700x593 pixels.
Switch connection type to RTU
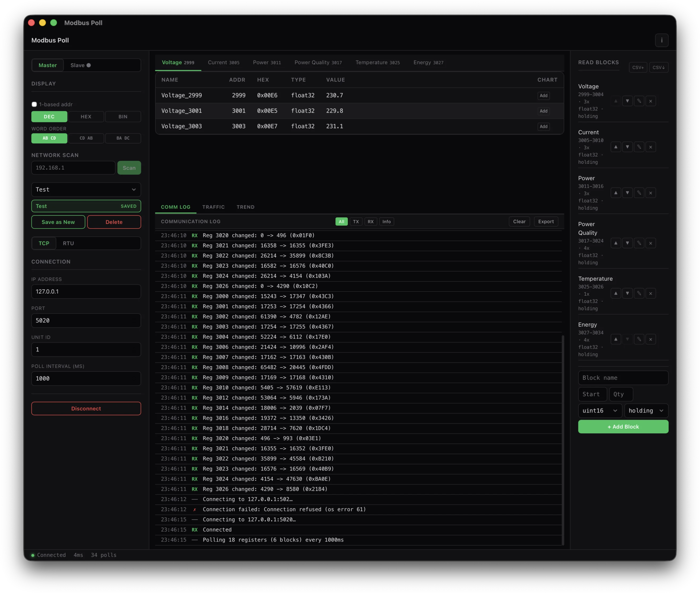(68, 243)
